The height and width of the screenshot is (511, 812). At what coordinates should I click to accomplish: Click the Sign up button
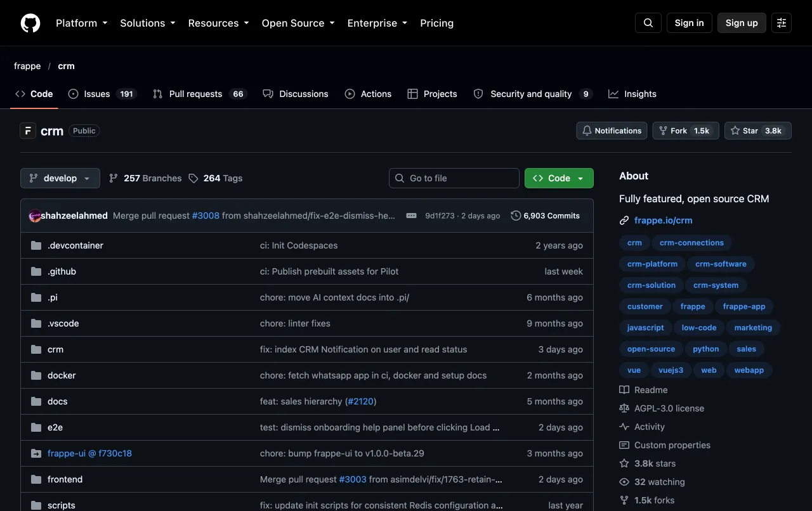click(x=742, y=23)
